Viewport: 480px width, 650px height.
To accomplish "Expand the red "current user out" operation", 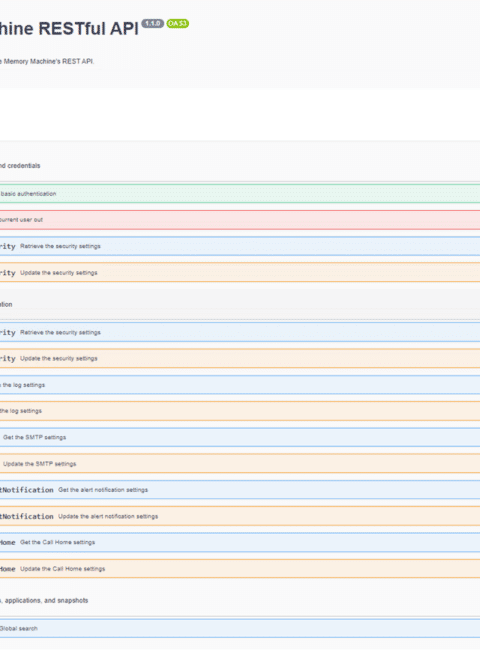I will click(x=240, y=220).
